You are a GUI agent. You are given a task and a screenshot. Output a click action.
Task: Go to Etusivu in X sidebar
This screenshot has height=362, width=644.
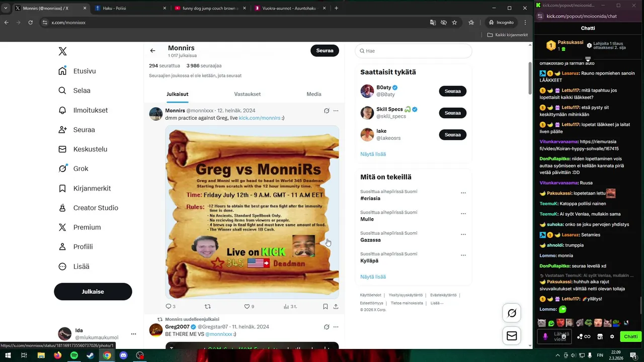point(77,71)
